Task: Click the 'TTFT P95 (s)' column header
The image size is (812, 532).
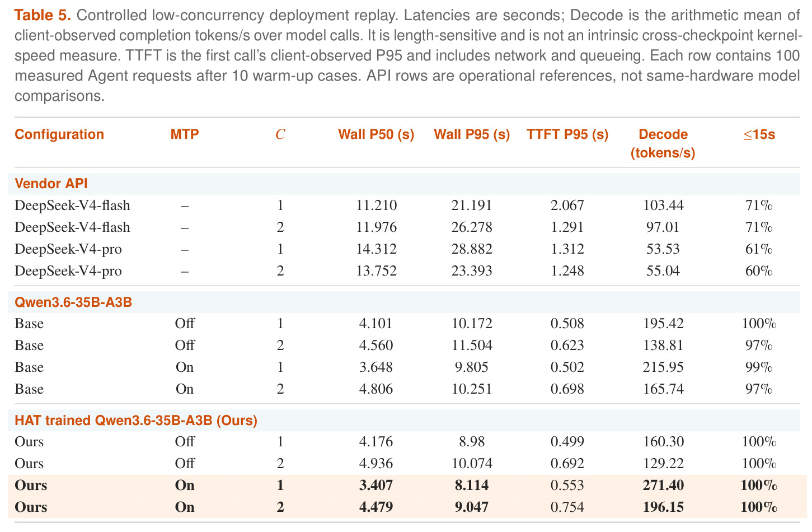Action: pyautogui.click(x=567, y=134)
